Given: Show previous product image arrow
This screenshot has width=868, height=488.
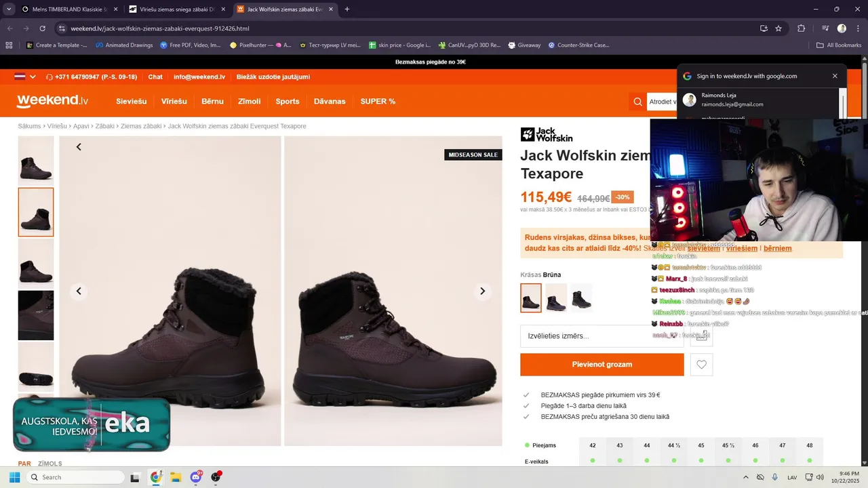Looking at the screenshot, I should pyautogui.click(x=79, y=291).
